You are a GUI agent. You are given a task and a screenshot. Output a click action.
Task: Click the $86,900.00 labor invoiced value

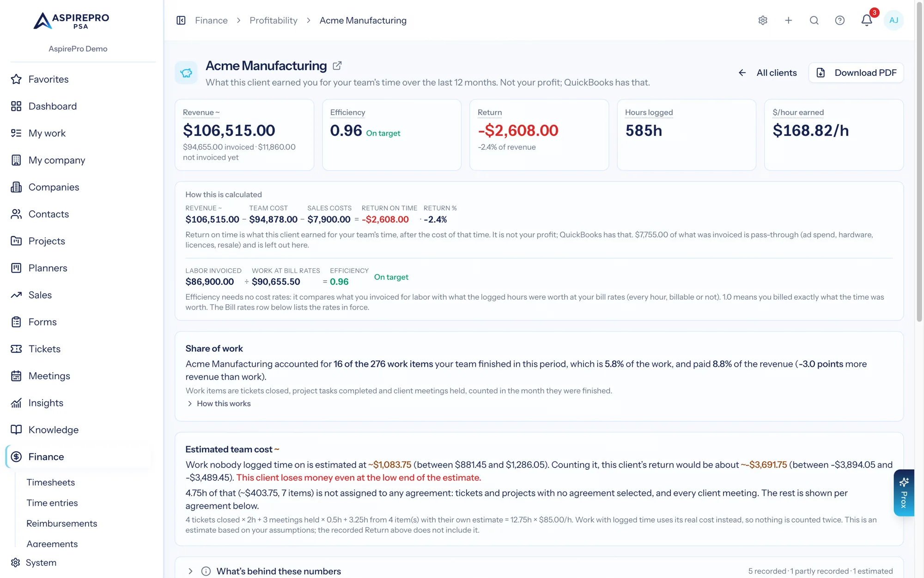point(210,282)
